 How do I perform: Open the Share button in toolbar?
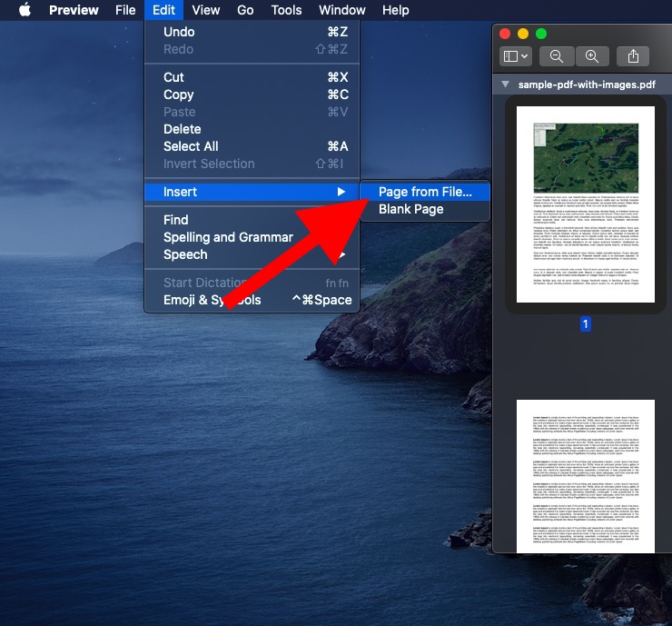point(633,56)
